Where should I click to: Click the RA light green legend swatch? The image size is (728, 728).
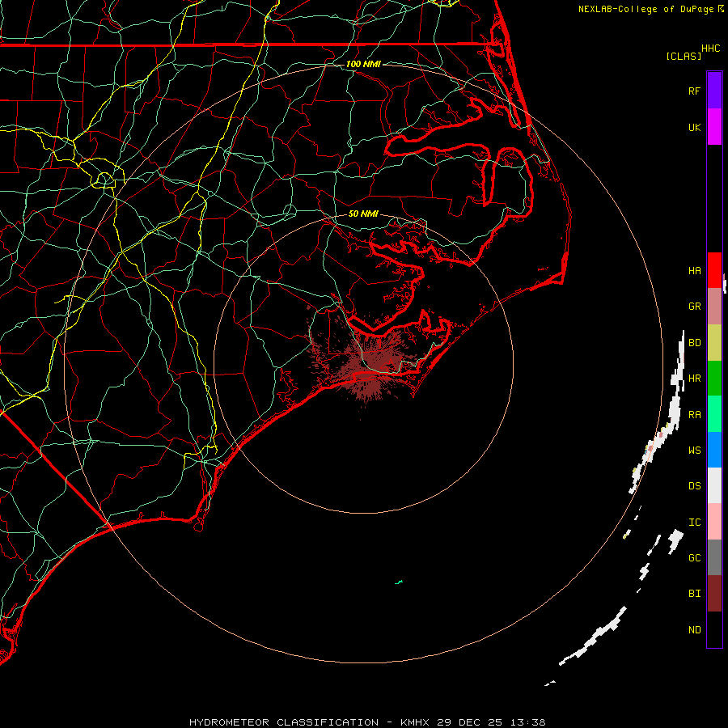pyautogui.click(x=714, y=414)
